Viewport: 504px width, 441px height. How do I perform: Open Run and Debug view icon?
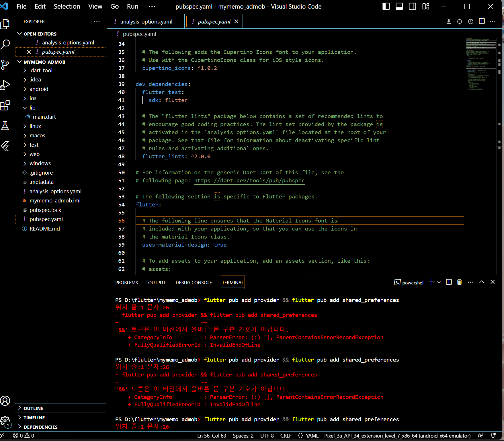(5, 85)
